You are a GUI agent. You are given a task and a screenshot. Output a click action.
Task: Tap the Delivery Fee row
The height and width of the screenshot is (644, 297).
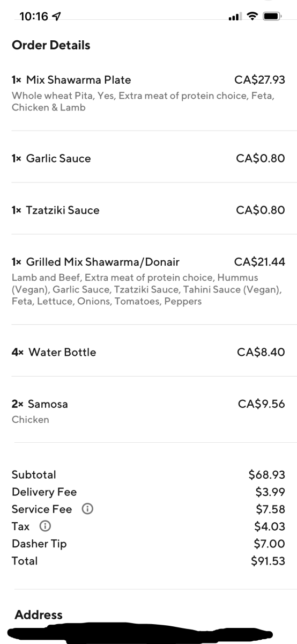point(148,492)
